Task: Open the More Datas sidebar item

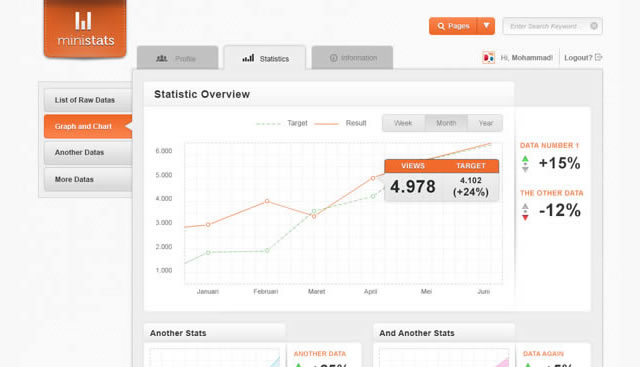Action: coord(88,179)
